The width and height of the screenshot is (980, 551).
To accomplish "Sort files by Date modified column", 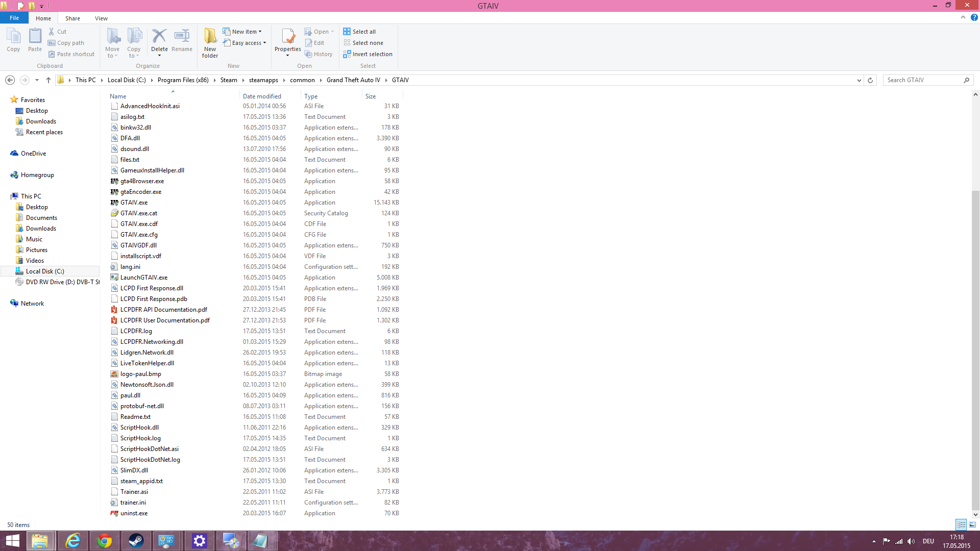I will 262,96.
